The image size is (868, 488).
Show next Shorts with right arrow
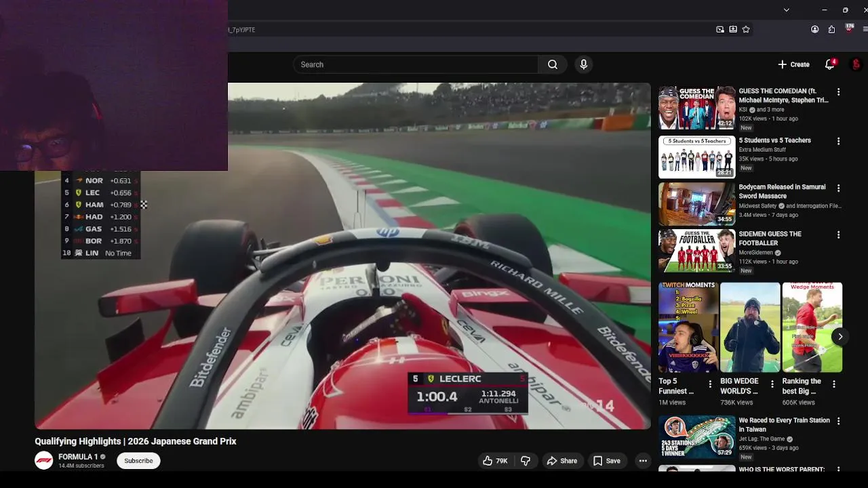coord(840,337)
